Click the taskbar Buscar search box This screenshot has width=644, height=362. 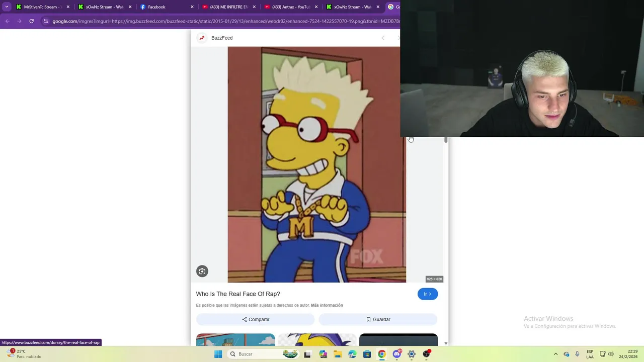pyautogui.click(x=263, y=354)
